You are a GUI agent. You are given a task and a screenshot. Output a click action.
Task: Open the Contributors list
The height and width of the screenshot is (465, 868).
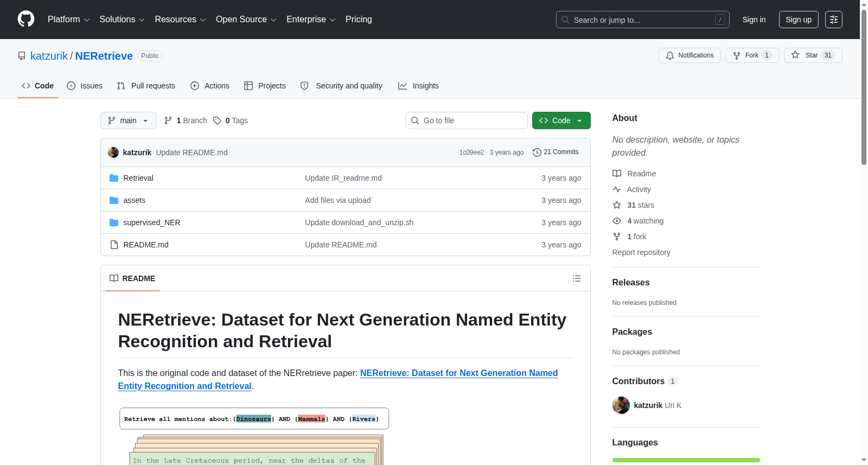(x=645, y=381)
